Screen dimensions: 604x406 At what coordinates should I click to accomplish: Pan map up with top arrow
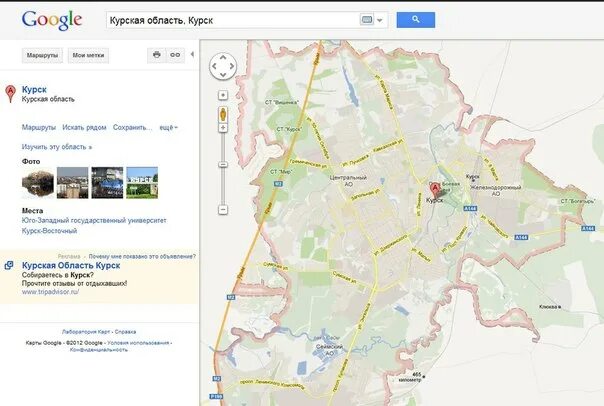coord(223,57)
